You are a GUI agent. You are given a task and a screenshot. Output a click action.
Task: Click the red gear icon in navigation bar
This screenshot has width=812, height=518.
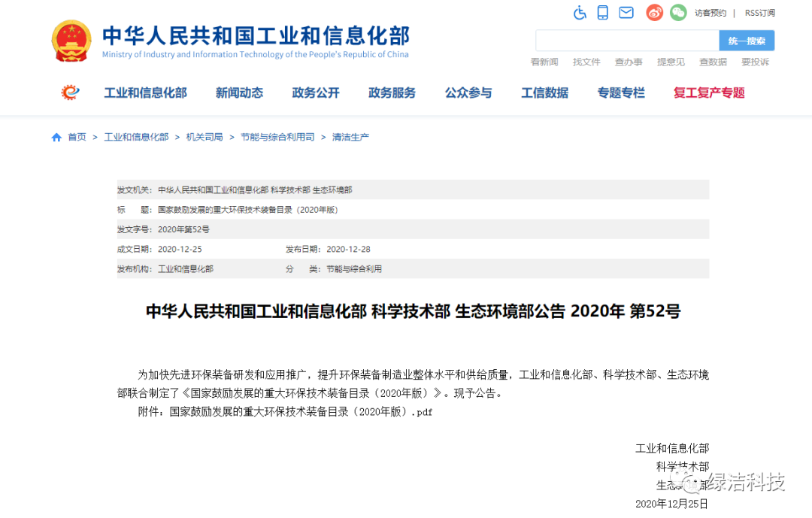pyautogui.click(x=70, y=92)
